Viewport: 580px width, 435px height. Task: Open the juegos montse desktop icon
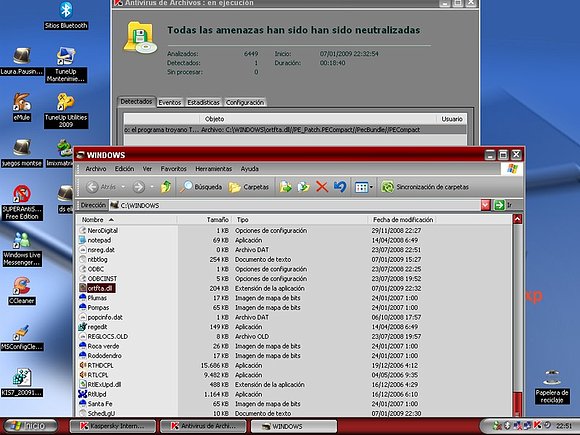point(22,153)
